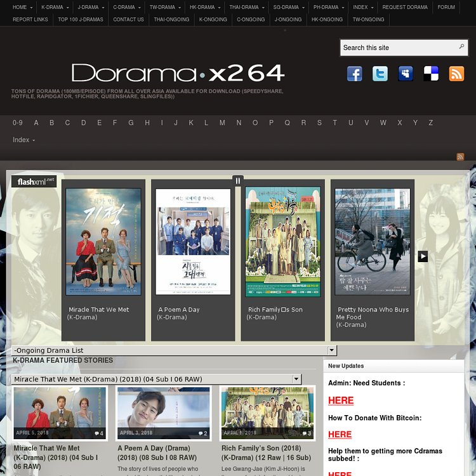Open the Delicious bookmark icon
The image size is (476, 476).
[x=431, y=74]
